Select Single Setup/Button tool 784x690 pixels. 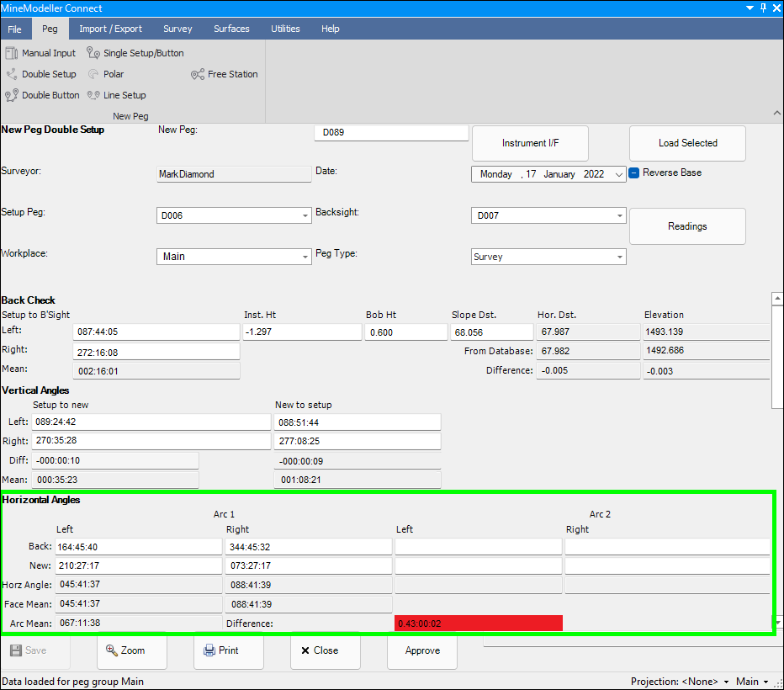tap(135, 53)
